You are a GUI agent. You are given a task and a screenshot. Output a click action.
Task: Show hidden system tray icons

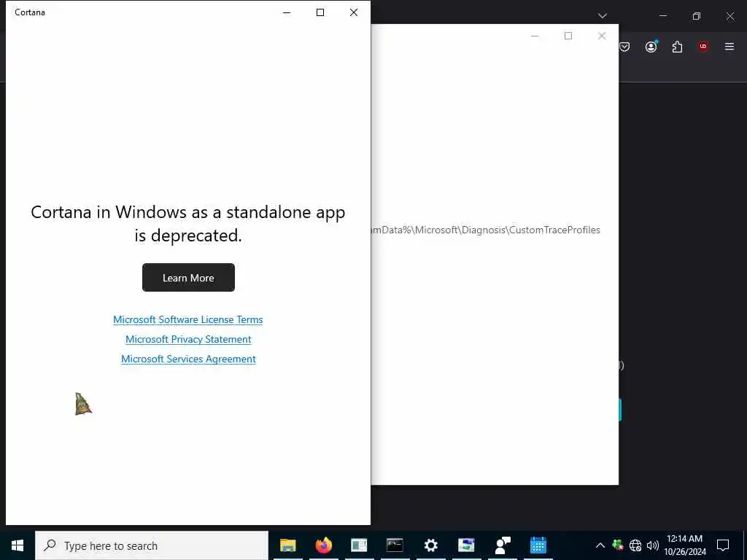[x=600, y=545]
